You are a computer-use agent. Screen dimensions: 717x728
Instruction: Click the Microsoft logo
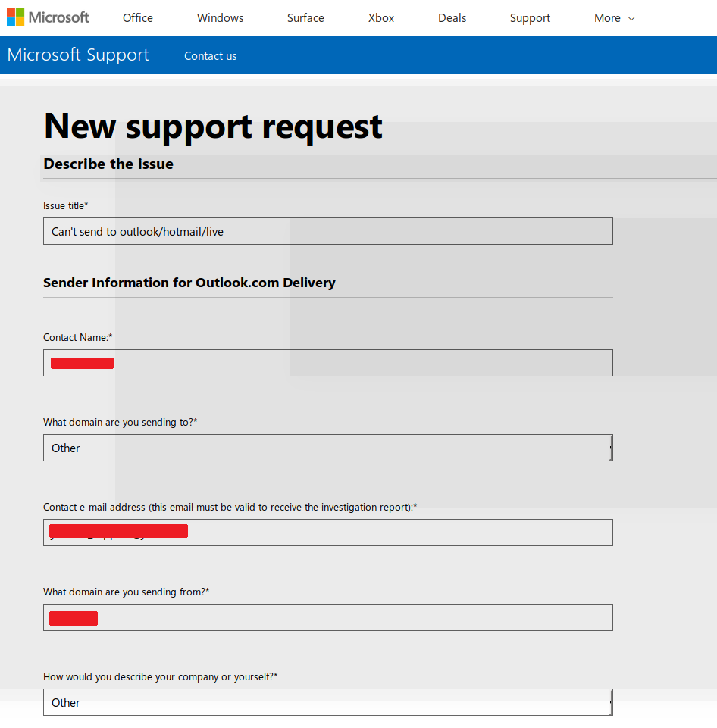(x=48, y=17)
